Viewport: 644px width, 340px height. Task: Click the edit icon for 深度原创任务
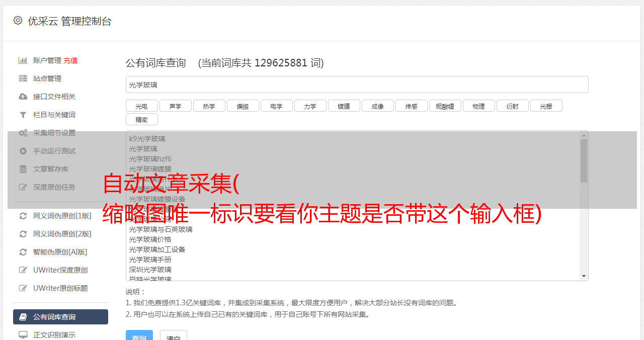coord(23,187)
